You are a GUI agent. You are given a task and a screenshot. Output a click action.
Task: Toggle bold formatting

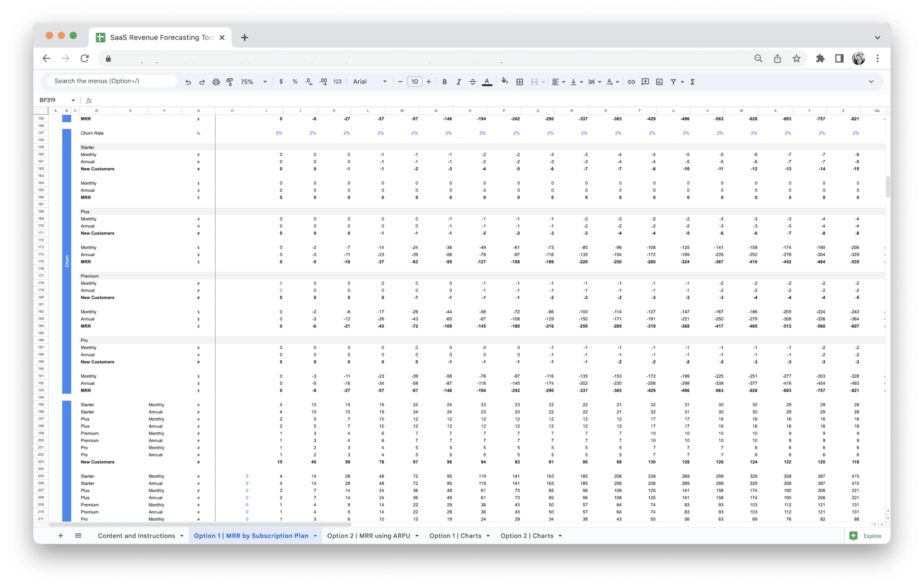coord(444,82)
